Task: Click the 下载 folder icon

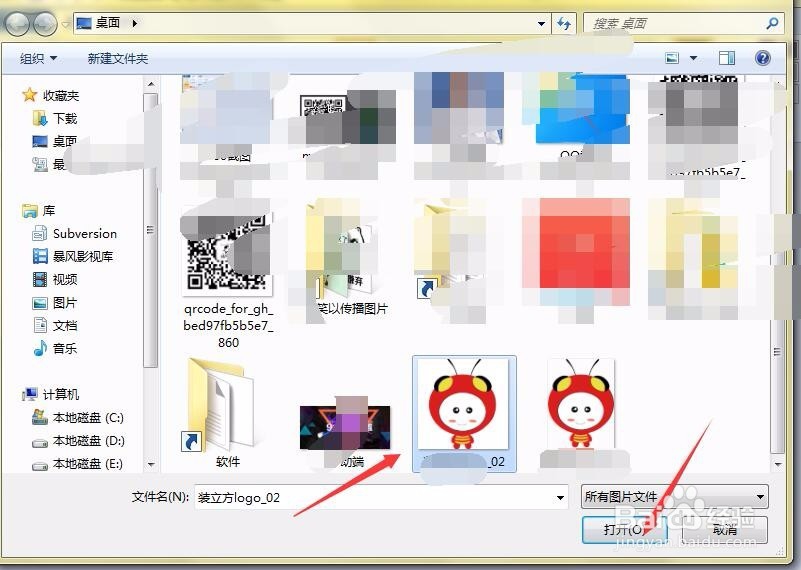Action: pos(40,118)
